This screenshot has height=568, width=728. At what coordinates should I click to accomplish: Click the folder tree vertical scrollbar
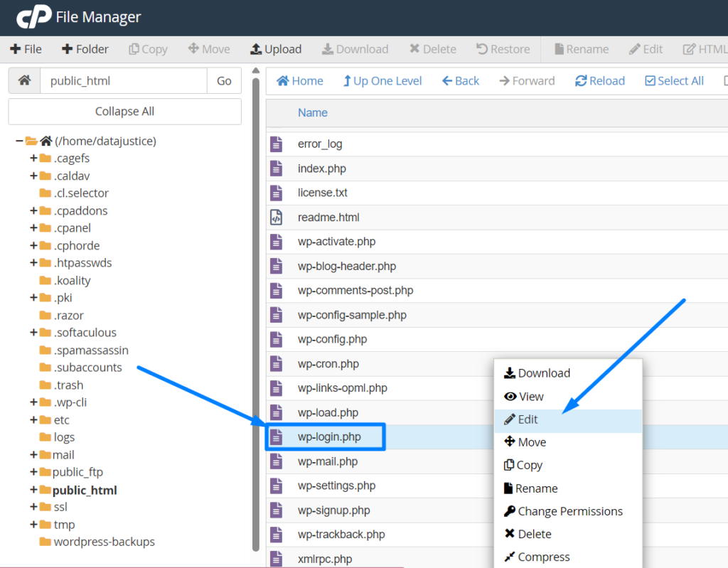pos(255,314)
